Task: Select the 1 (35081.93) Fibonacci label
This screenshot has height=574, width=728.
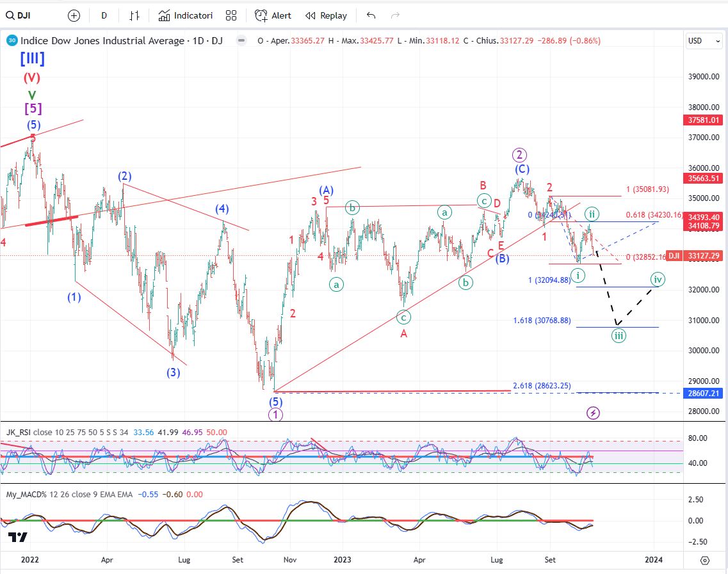Action: (x=647, y=189)
